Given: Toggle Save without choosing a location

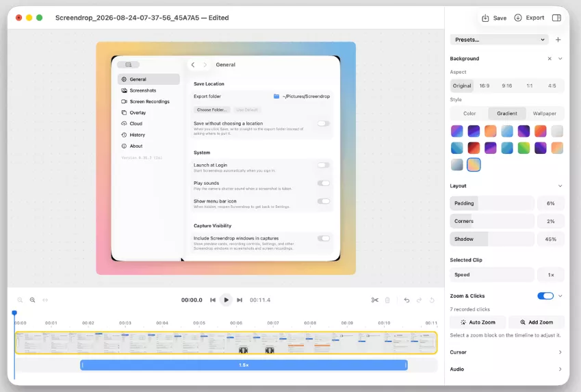Looking at the screenshot, I should 324,123.
